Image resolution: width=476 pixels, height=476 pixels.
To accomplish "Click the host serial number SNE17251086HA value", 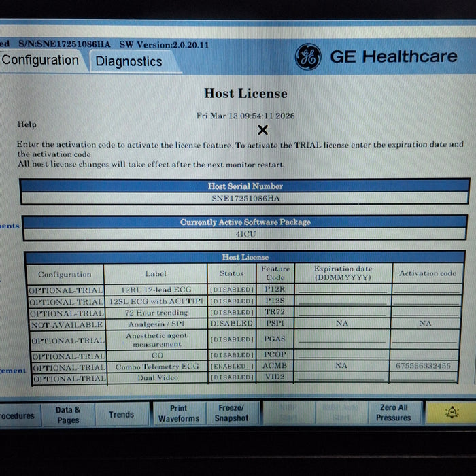I will click(245, 199).
